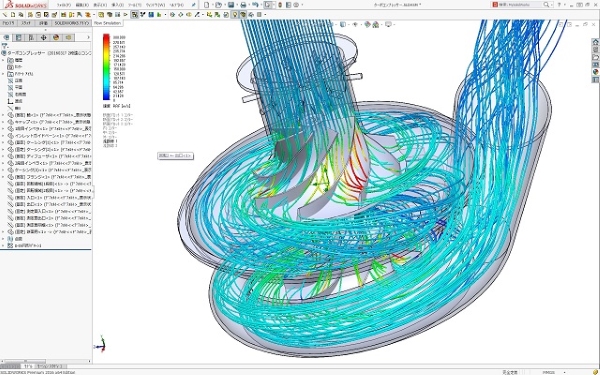Expand the キャップ<1> tree node

click(3, 122)
